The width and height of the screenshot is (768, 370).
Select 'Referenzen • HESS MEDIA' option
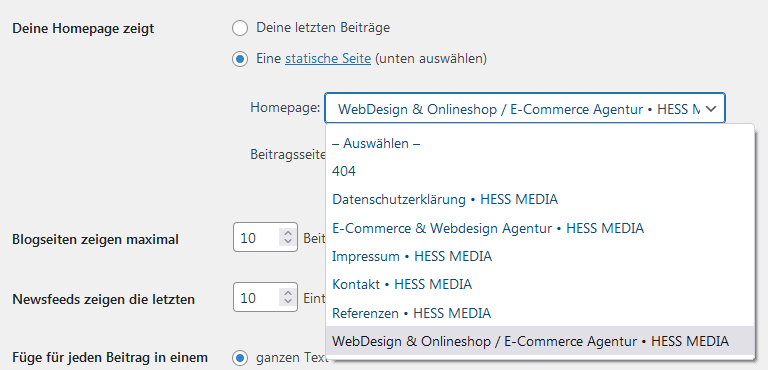[x=540, y=313]
